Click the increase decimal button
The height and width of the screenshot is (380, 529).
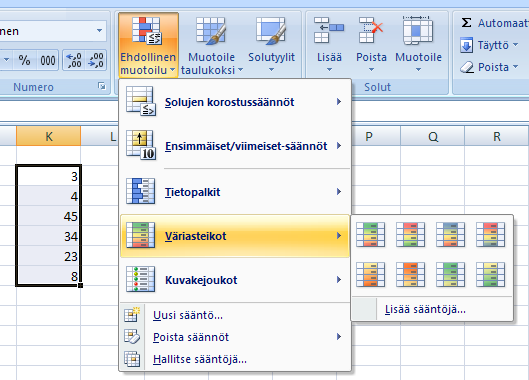point(74,60)
